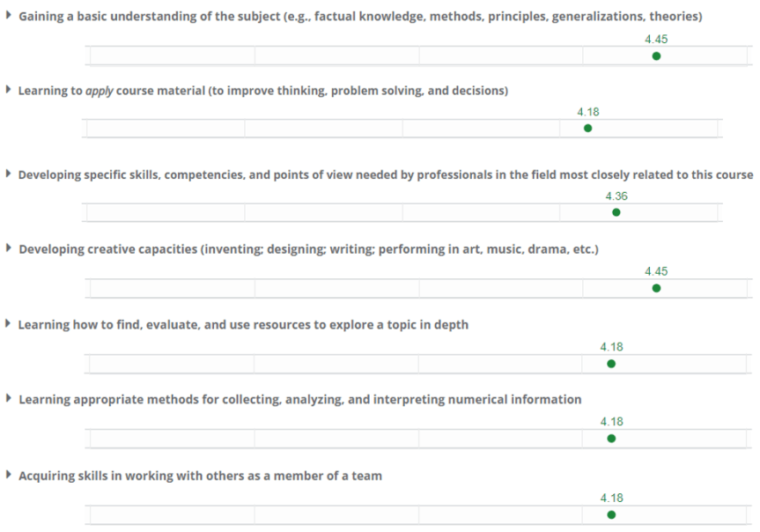
Task: Click green dot in 'Gaining a basic understanding' row
Action: click(x=656, y=56)
